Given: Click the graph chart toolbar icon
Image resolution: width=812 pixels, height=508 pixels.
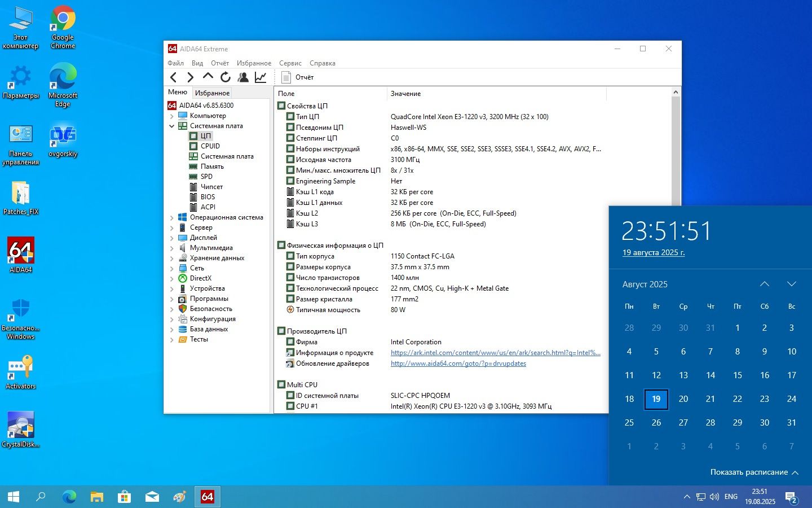Looking at the screenshot, I should [x=261, y=77].
